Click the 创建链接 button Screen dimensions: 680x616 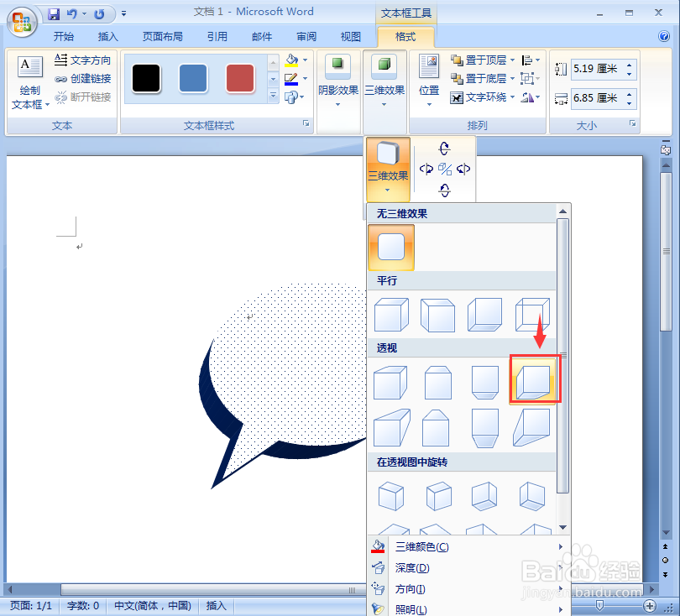[x=83, y=78]
